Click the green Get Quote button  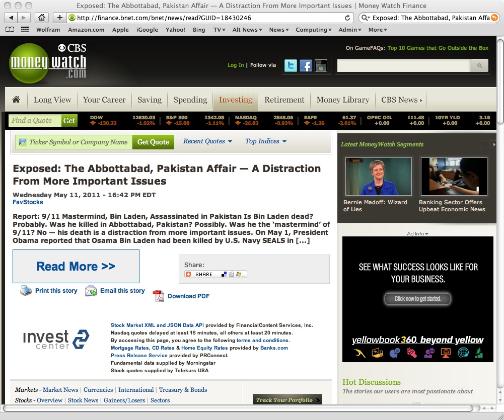(153, 142)
